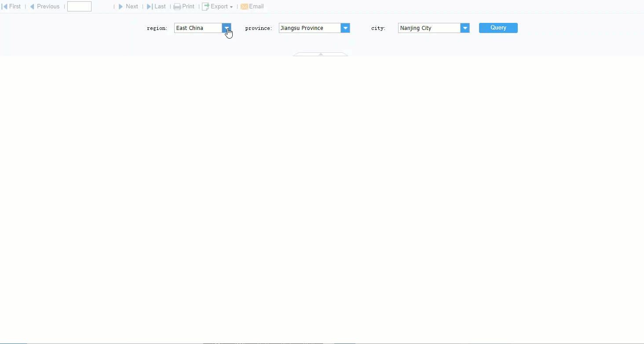Image resolution: width=644 pixels, height=344 pixels.
Task: Click the Query button
Action: (x=498, y=28)
